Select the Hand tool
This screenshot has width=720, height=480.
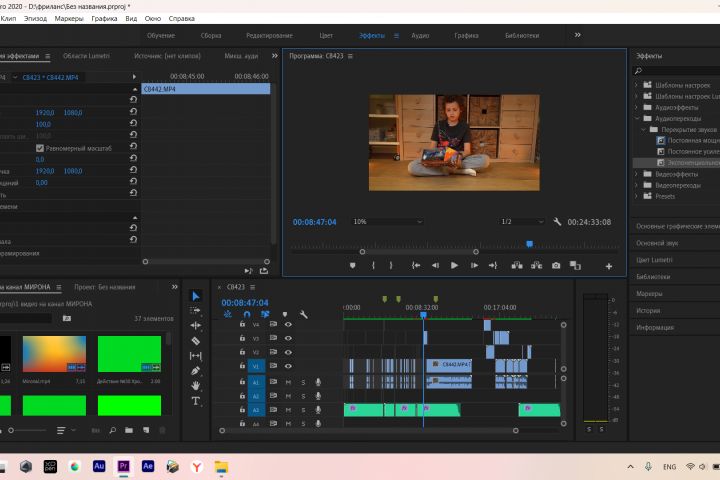click(196, 386)
